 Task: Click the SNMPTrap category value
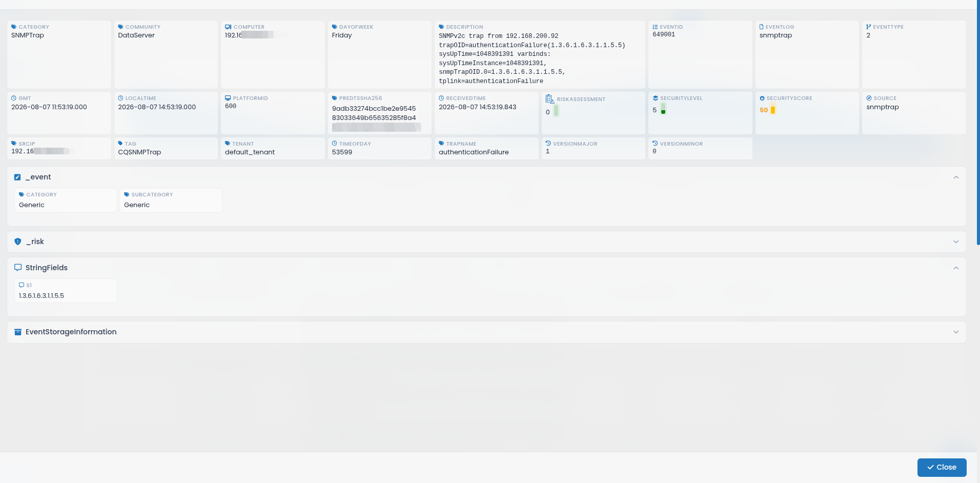pos(28,35)
